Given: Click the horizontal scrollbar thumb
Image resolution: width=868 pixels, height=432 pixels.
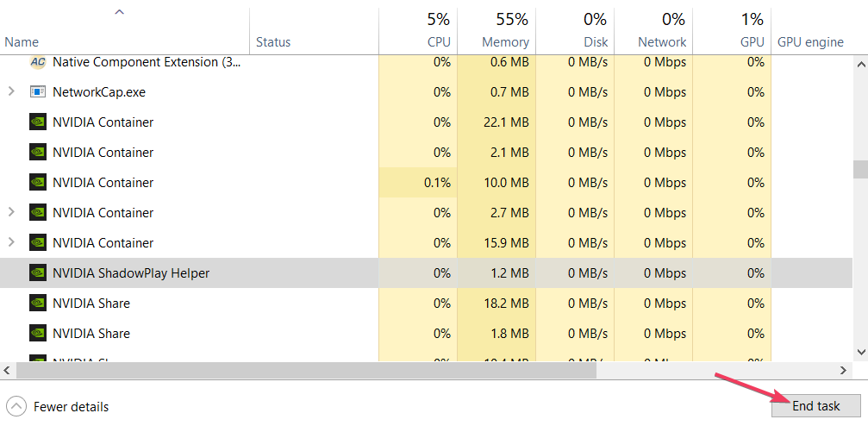Looking at the screenshot, I should coord(306,370).
